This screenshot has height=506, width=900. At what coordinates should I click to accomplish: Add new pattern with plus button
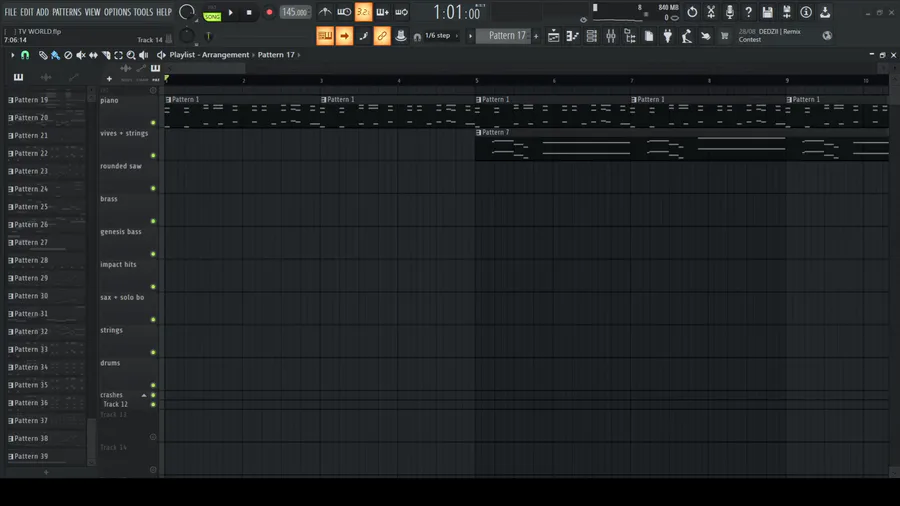(x=536, y=36)
